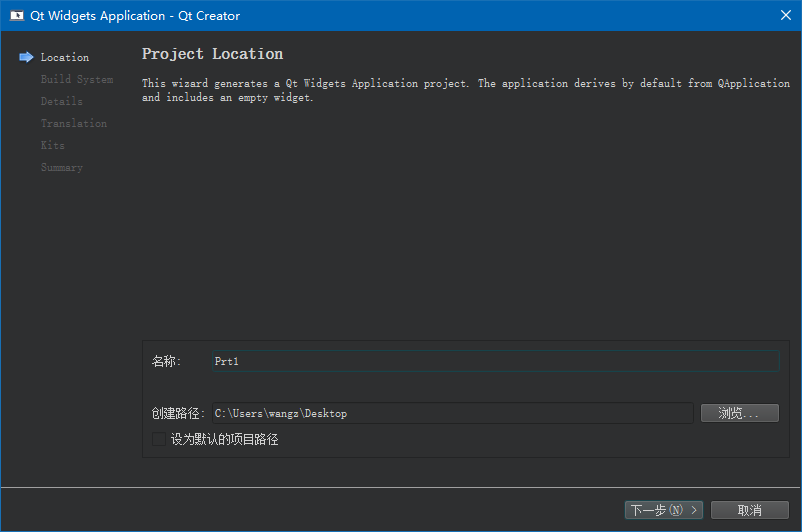Click the wizard description text about QApplication
The width and height of the screenshot is (802, 532).
(x=466, y=90)
